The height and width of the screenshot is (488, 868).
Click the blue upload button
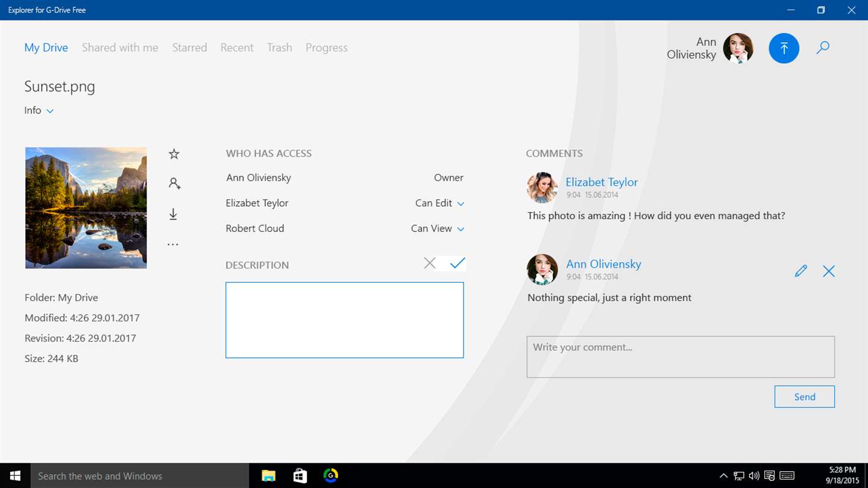point(784,48)
